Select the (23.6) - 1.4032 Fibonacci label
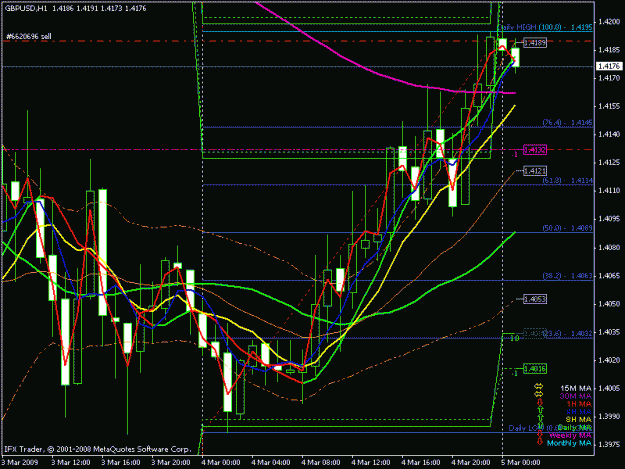The height and width of the screenshot is (469, 625). point(568,334)
